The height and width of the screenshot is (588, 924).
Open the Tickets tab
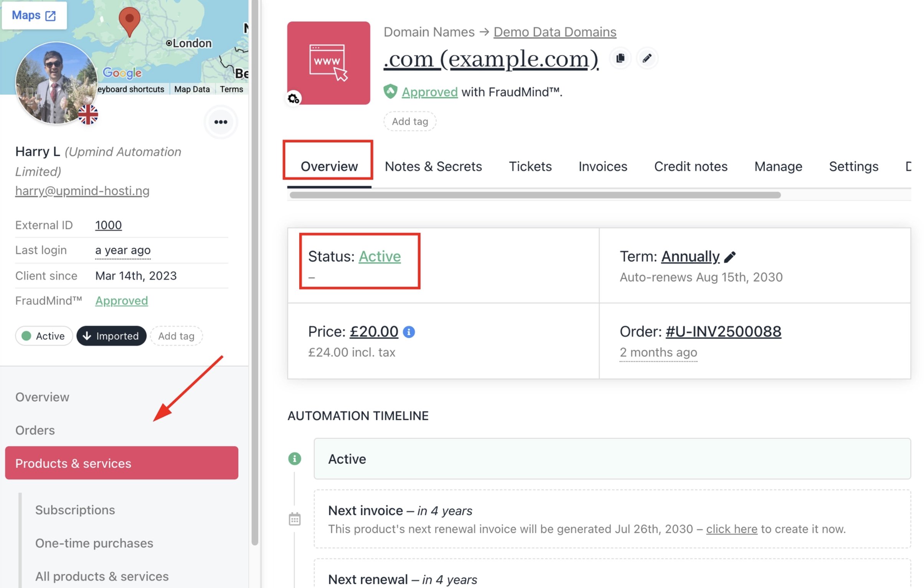point(530,166)
